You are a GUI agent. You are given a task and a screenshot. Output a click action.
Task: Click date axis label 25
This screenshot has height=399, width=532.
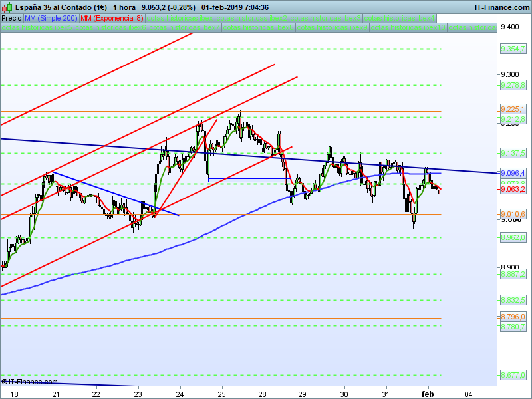point(221,394)
